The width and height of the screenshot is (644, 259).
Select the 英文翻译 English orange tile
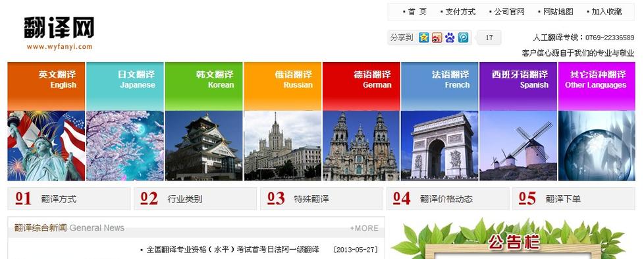click(46, 86)
